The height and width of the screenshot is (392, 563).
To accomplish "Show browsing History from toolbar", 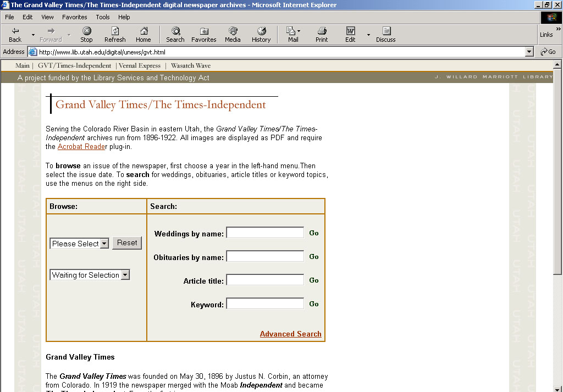I will point(261,35).
